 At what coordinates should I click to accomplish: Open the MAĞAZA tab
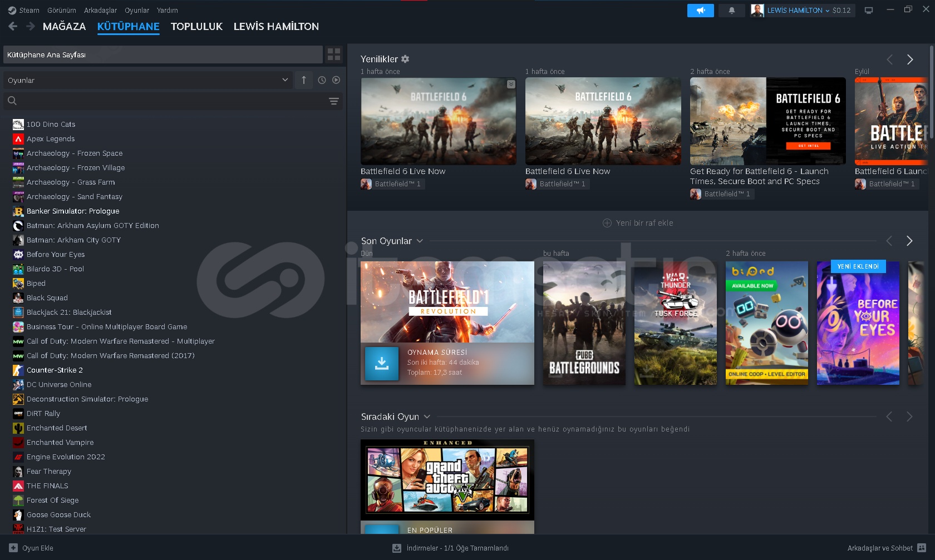pos(64,26)
